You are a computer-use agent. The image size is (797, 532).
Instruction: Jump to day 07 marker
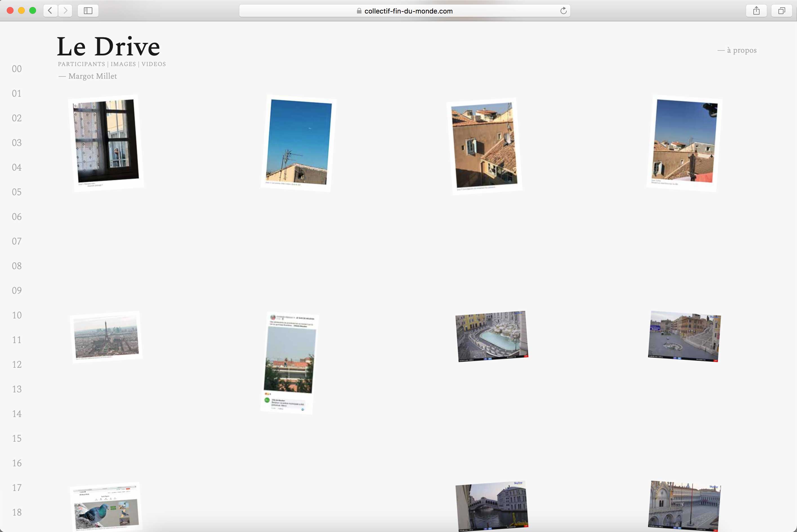17,241
